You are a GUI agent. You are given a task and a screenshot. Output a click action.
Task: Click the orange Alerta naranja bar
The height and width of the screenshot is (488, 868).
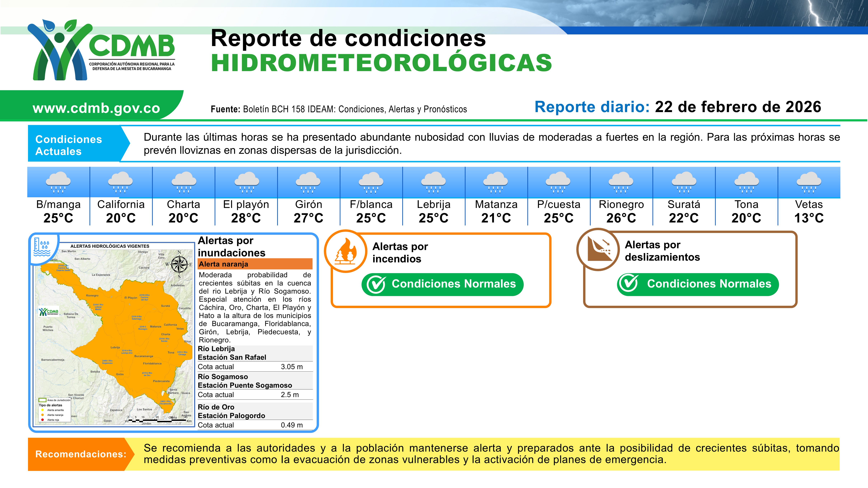click(x=255, y=264)
